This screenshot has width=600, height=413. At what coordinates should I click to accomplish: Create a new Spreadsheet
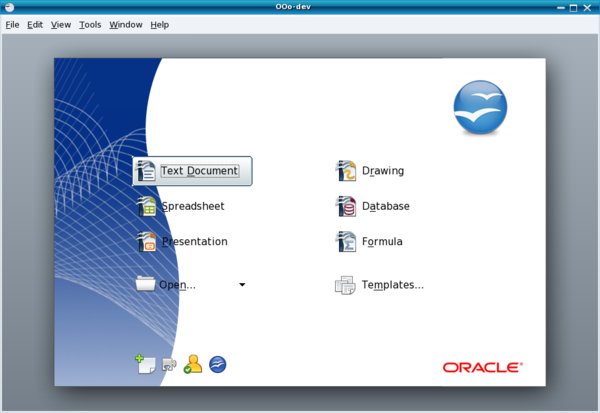pos(192,206)
